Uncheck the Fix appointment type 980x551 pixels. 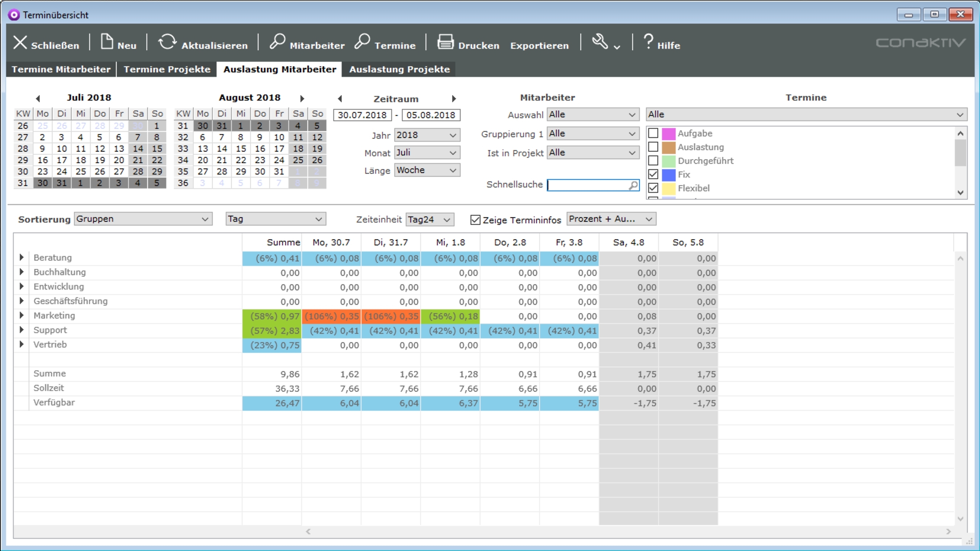point(653,174)
